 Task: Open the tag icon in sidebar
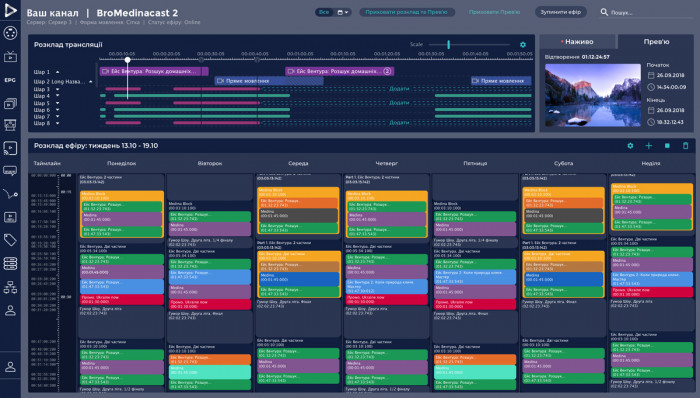[10, 240]
